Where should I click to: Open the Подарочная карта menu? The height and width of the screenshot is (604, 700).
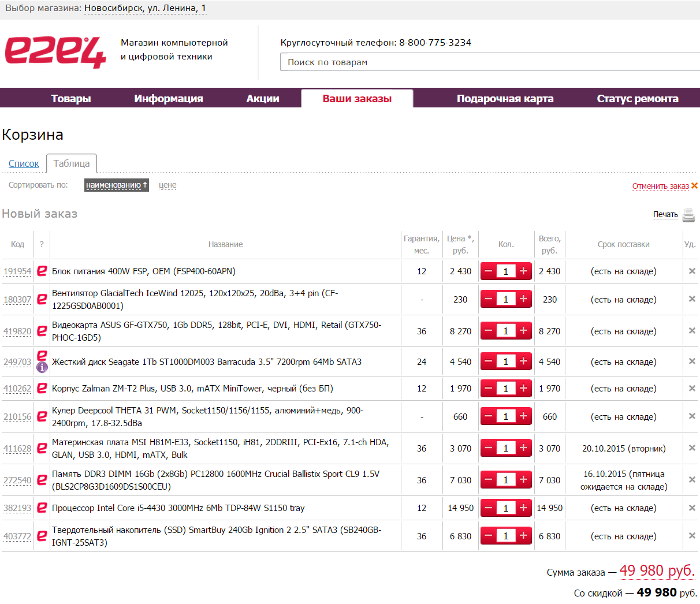tap(505, 98)
